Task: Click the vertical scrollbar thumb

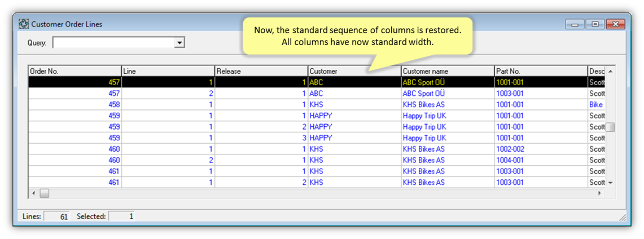Action: tap(610, 127)
